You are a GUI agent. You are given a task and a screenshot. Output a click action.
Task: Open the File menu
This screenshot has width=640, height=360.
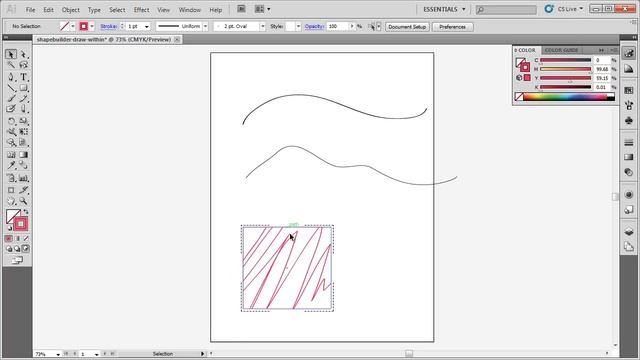pyautogui.click(x=30, y=9)
